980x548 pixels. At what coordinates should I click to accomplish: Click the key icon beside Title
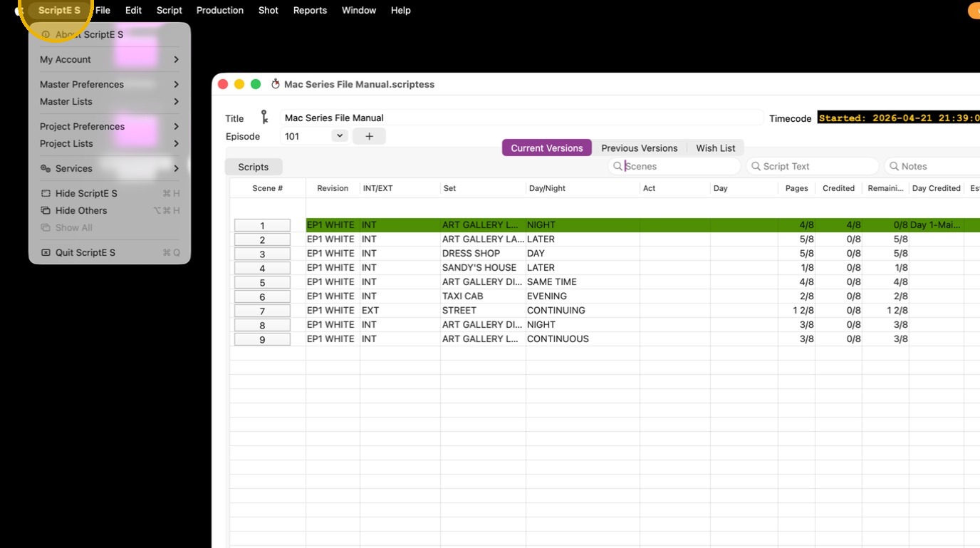click(264, 117)
